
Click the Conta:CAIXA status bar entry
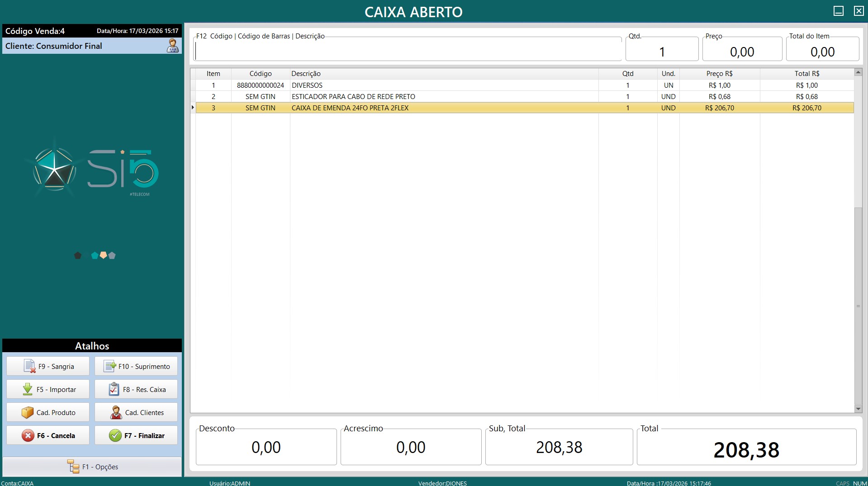click(x=17, y=483)
